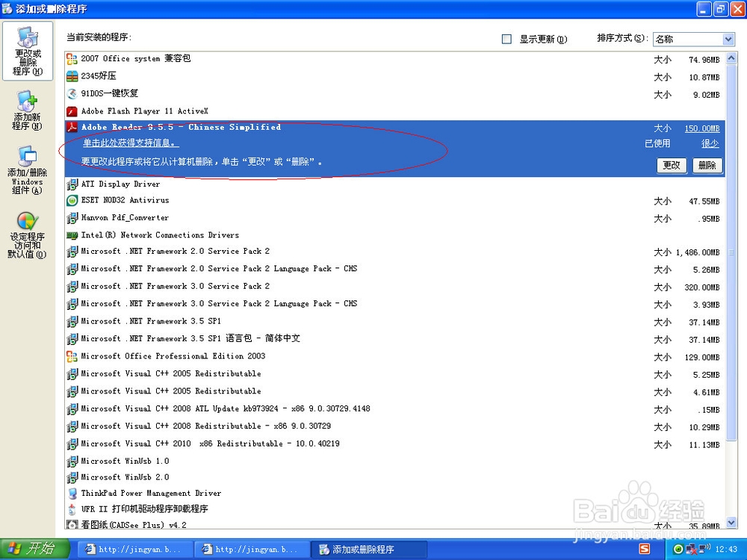Screen dimensions: 747x560
Task: Select .NET Framework 3.5 SP1 语言包 简体中文 row
Action: pyautogui.click(x=395, y=339)
